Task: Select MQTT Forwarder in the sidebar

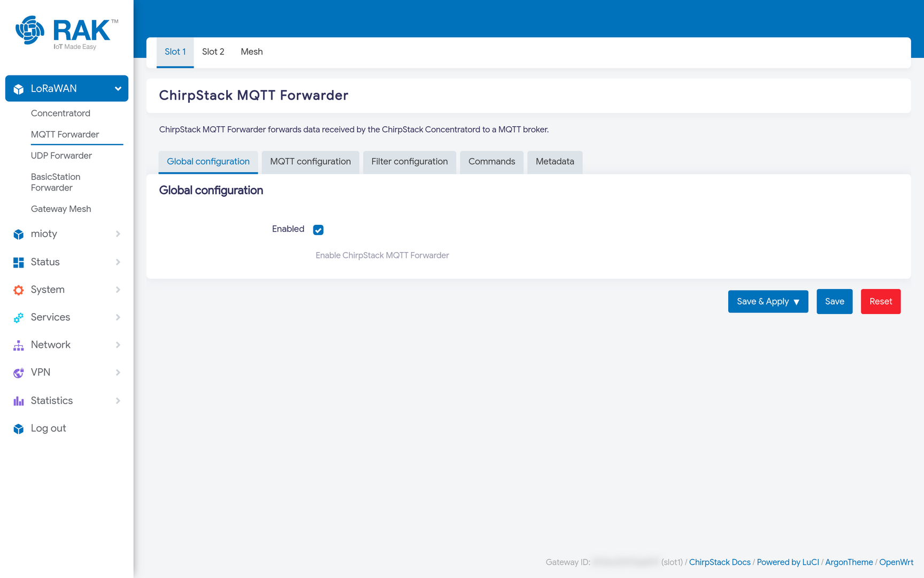Action: coord(65,134)
